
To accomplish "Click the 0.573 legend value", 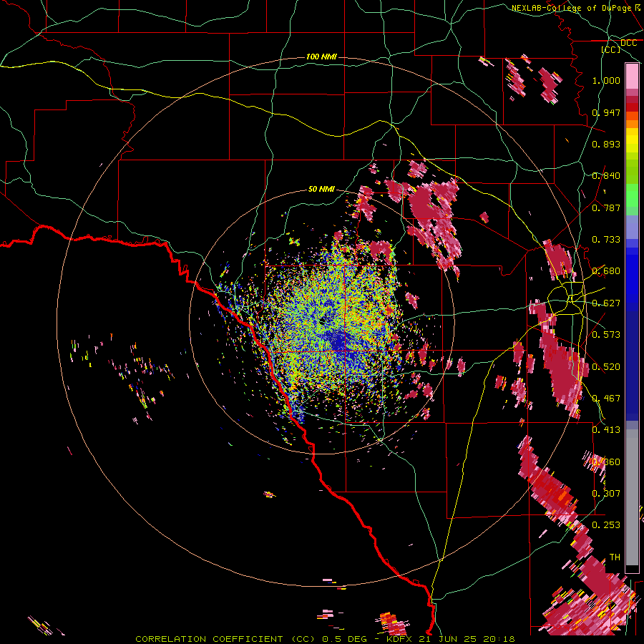I will click(606, 335).
